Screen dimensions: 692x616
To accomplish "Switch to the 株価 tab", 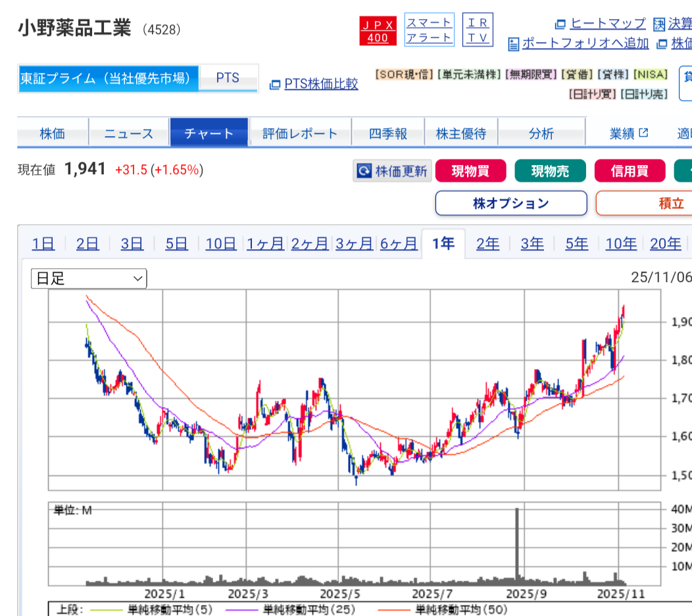I will point(53,132).
